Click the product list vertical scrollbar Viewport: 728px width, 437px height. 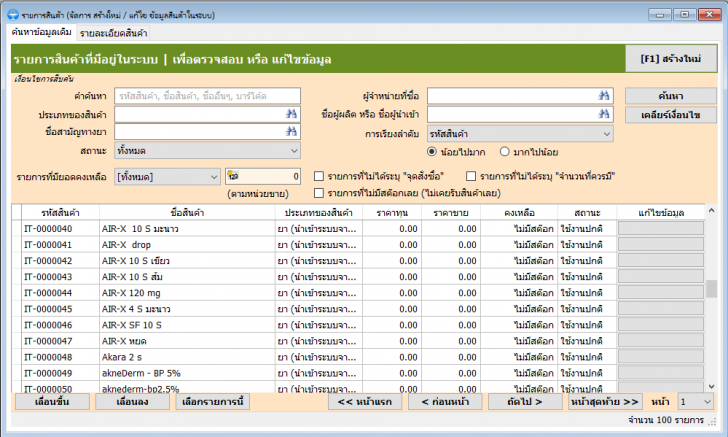pyautogui.click(x=711, y=290)
